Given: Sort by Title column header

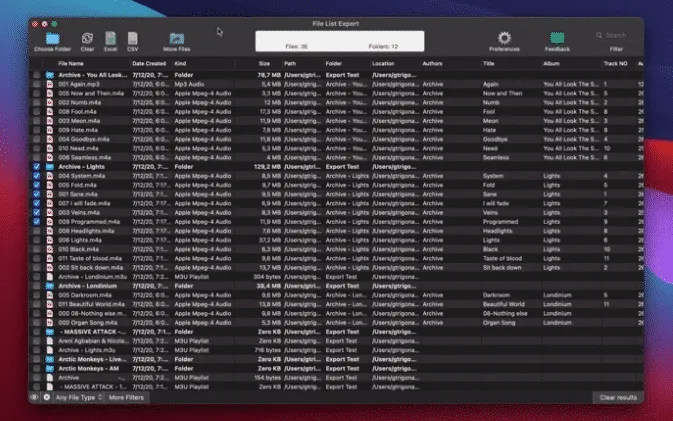Looking at the screenshot, I should tap(488, 64).
